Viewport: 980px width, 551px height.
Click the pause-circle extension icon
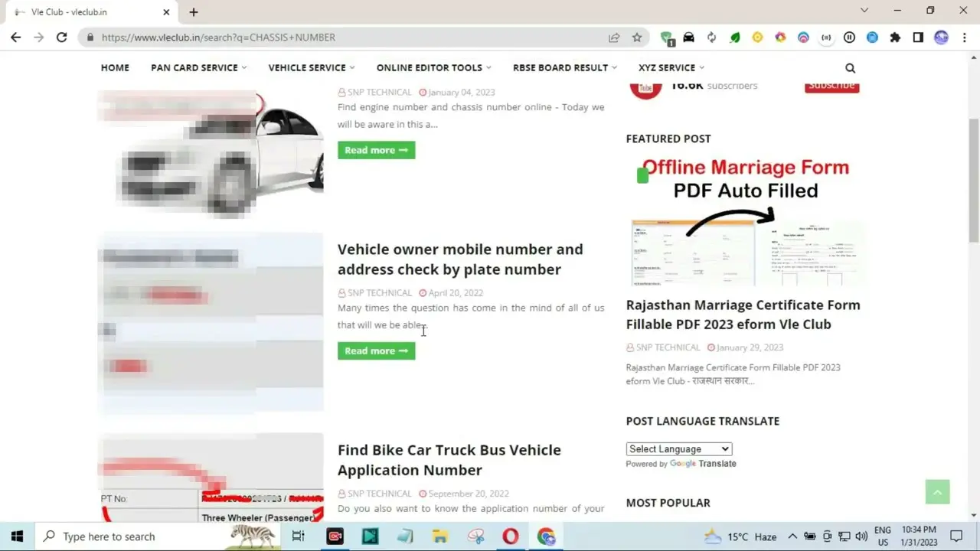849,37
